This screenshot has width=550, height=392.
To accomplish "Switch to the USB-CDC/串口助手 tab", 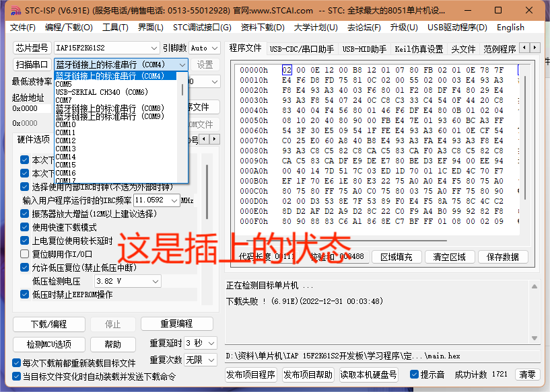I will 302,49.
